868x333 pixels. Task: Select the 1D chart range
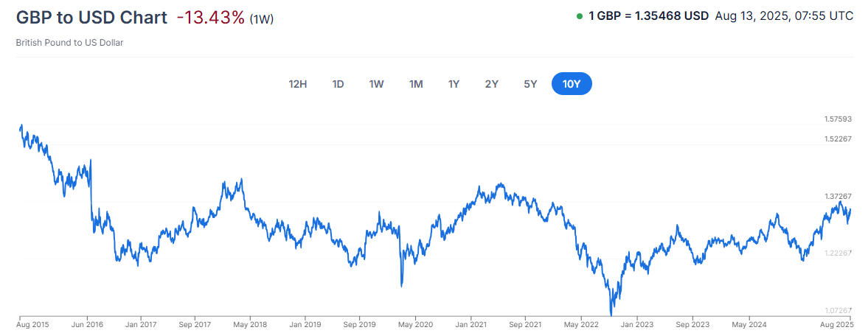338,84
